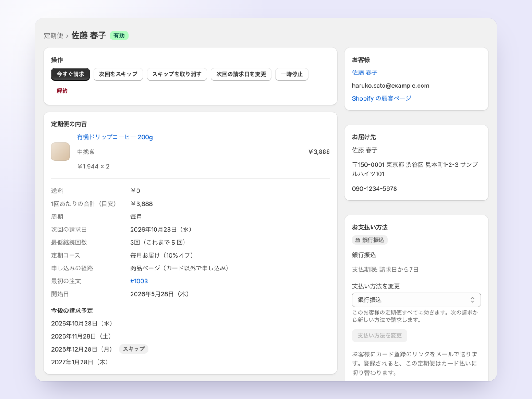Cancel subscription via 解約 link
Image resolution: width=532 pixels, height=399 pixels.
point(62,91)
